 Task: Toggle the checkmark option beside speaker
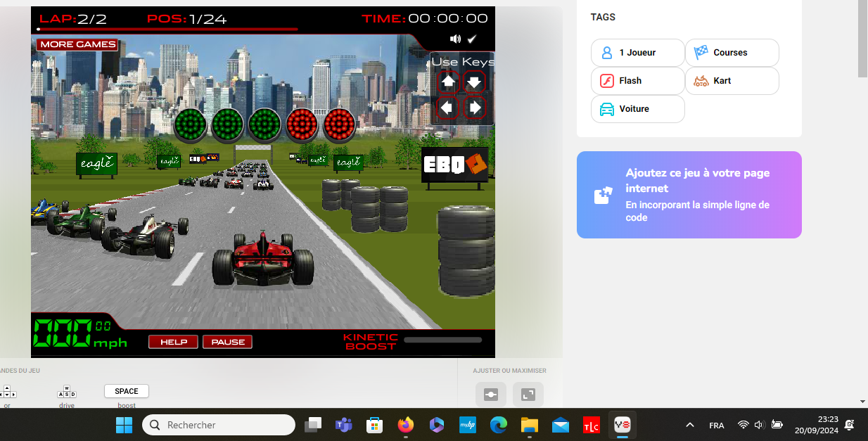(x=472, y=39)
